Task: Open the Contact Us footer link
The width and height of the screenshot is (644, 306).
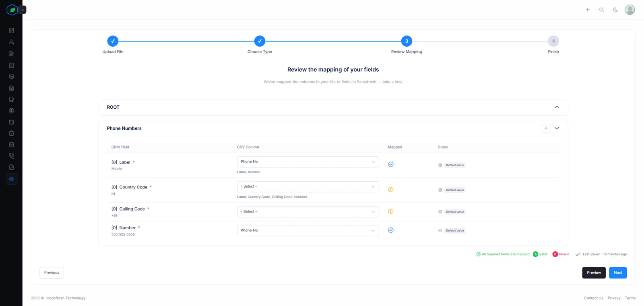Action: 594,298
